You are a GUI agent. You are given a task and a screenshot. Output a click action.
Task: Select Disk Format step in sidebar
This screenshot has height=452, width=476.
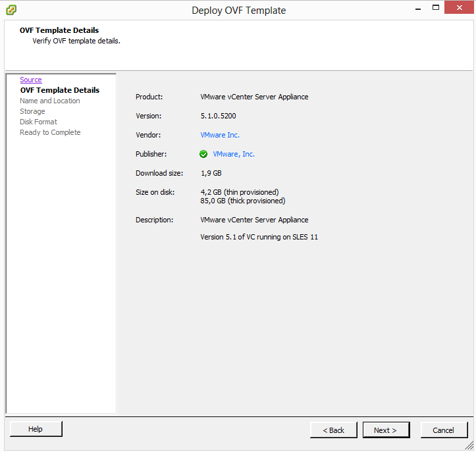39,122
